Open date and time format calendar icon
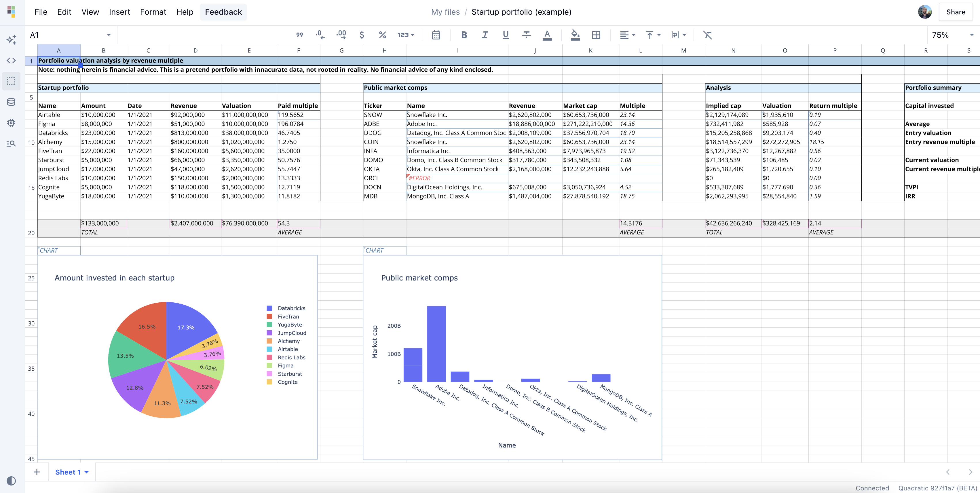980x493 pixels. point(436,35)
